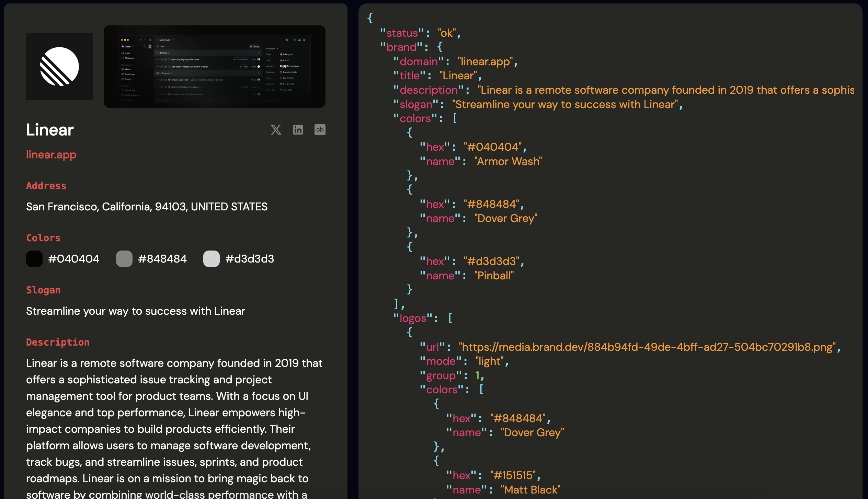868x499 pixels.
Task: Click the "Matt Black" color name
Action: click(530, 490)
